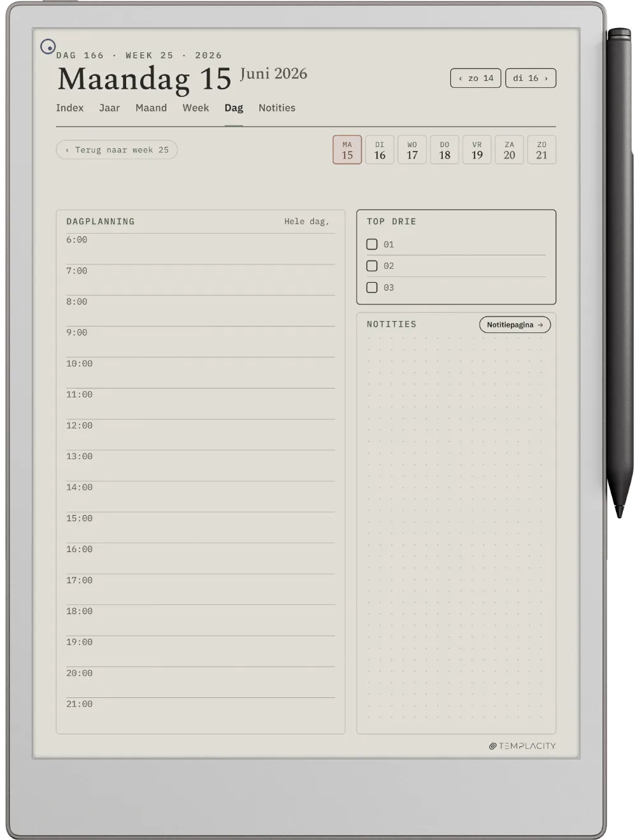Tap the 20:00 time slot

(201, 683)
